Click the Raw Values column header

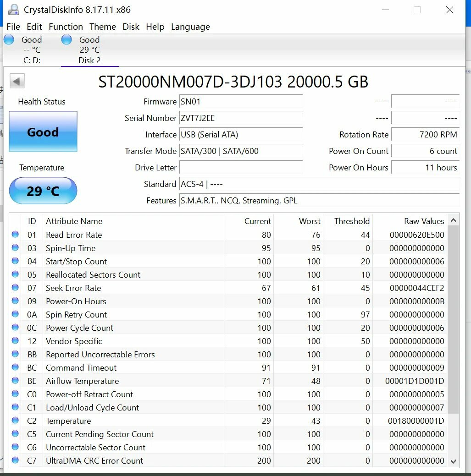click(x=410, y=221)
